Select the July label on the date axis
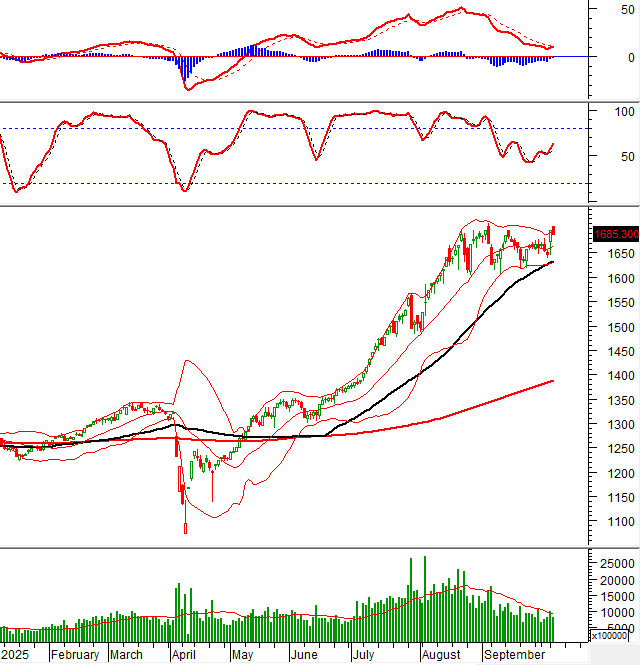Image resolution: width=640 pixels, height=665 pixels. pos(363,655)
